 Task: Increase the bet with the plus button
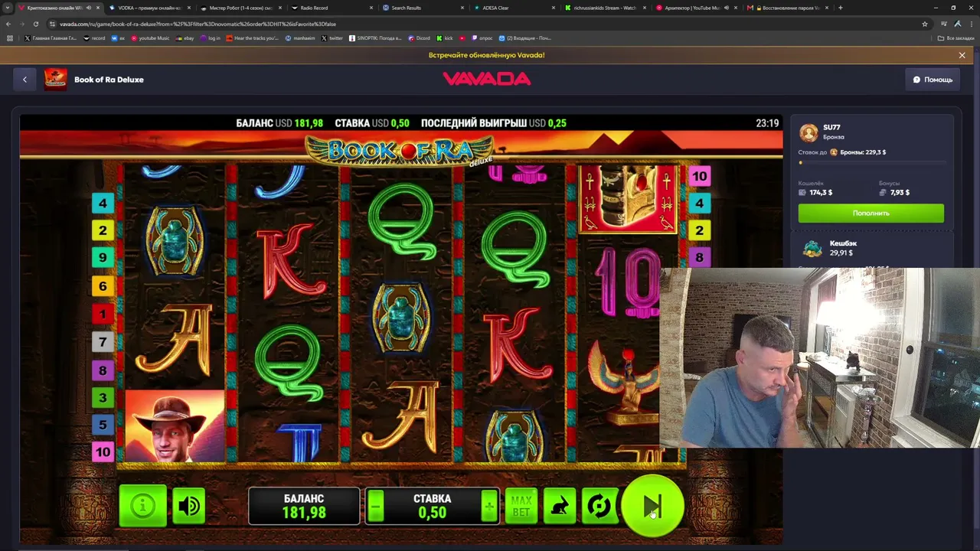click(x=489, y=507)
